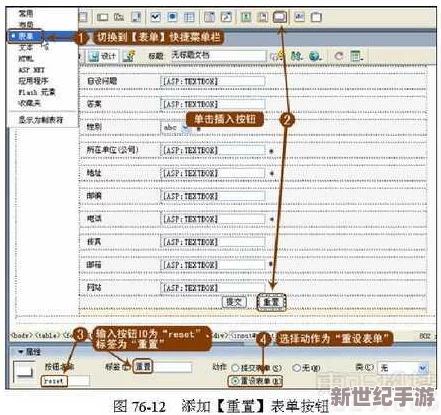Choose 布局 from the insert bar menu
The height and width of the screenshot is (415, 441).
pyautogui.click(x=26, y=24)
